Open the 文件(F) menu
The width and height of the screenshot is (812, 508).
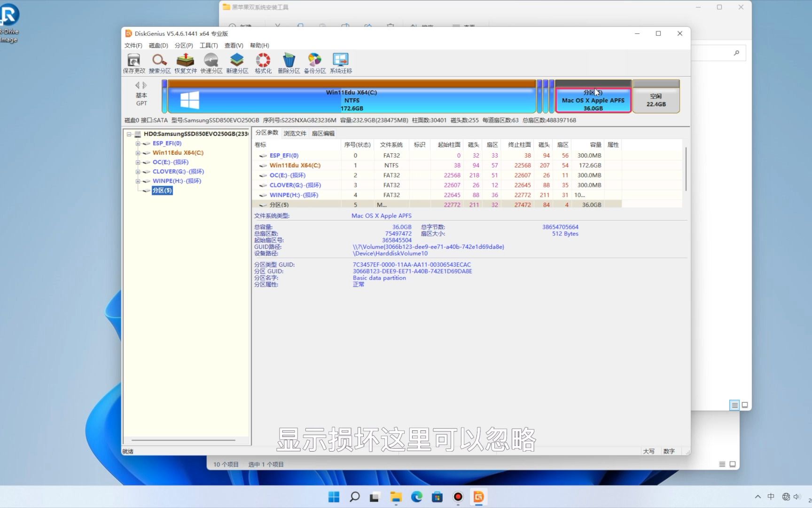pyautogui.click(x=133, y=46)
